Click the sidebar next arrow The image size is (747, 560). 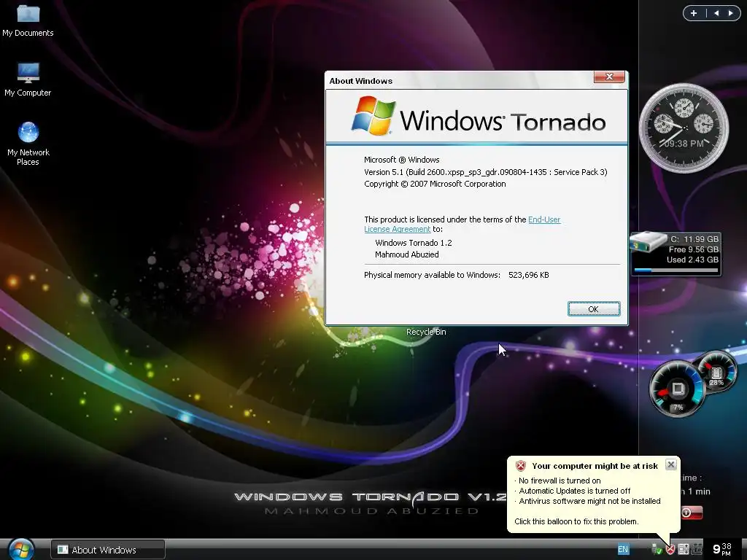coord(730,13)
